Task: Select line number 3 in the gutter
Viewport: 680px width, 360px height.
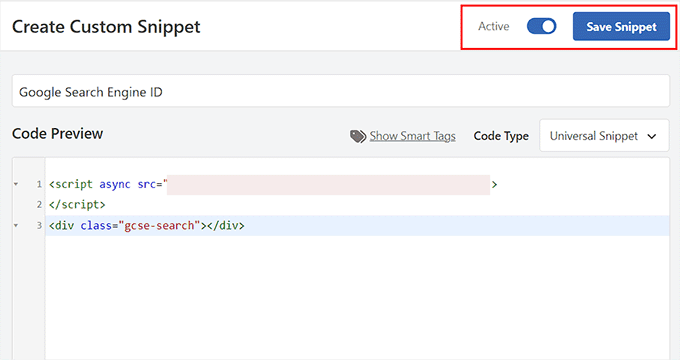Action: pyautogui.click(x=39, y=226)
